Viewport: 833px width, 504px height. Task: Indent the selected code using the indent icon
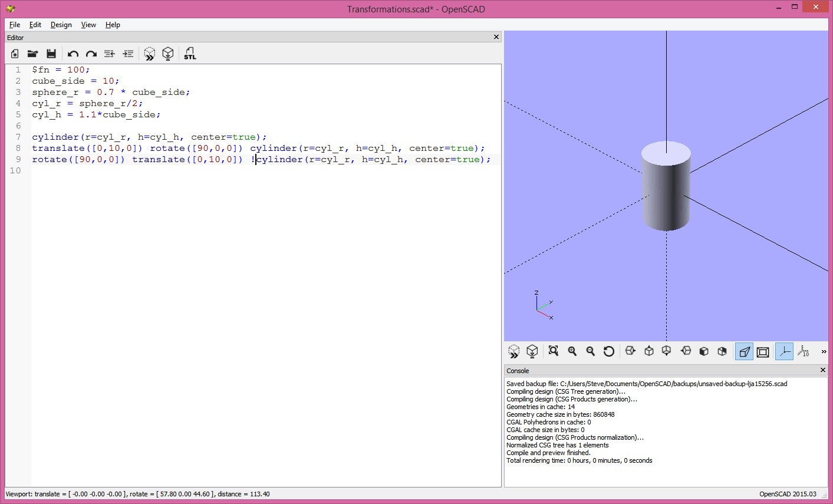[128, 54]
